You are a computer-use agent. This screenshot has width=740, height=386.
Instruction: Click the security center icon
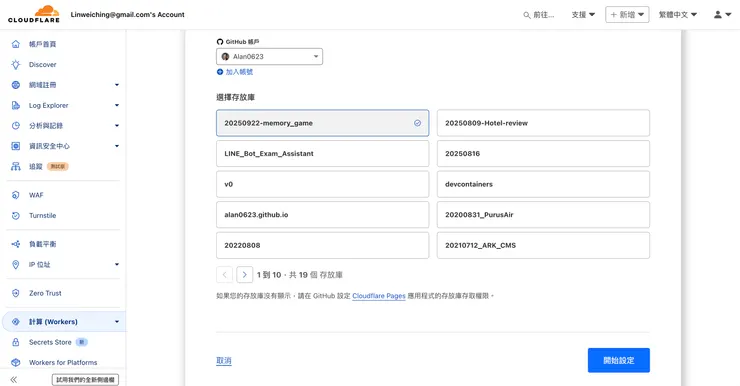click(16, 146)
